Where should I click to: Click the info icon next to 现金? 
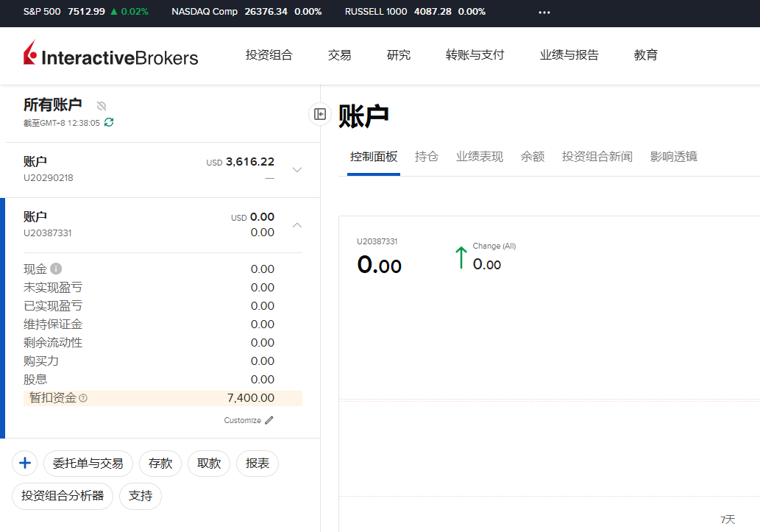pos(56,269)
